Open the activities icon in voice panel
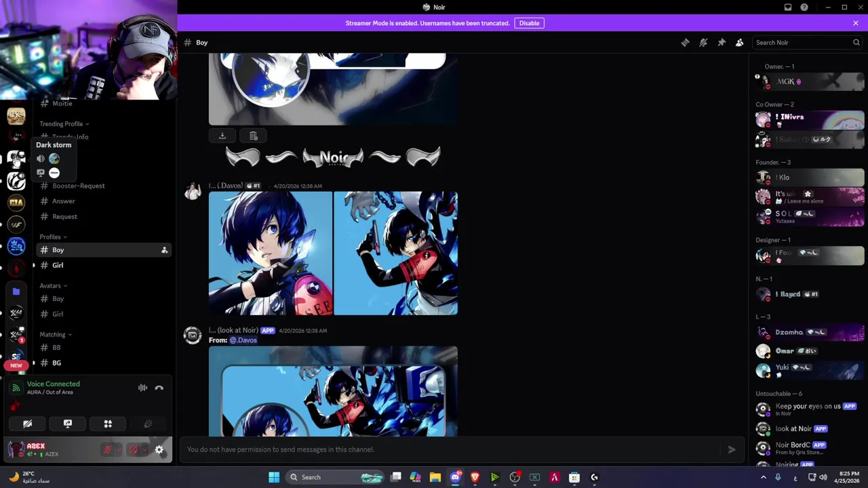This screenshot has height=488, width=868. point(108,424)
